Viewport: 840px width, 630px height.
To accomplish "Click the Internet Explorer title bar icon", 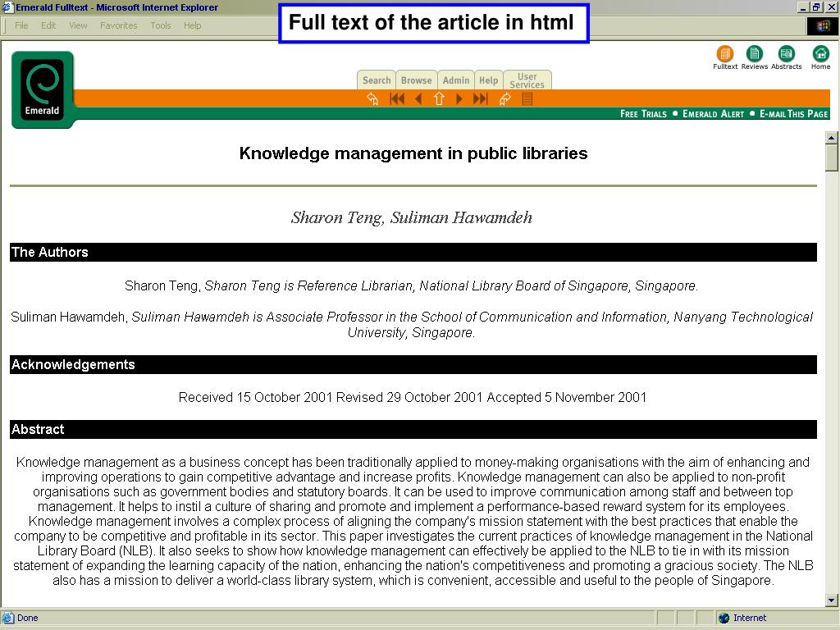I will 7,7.
